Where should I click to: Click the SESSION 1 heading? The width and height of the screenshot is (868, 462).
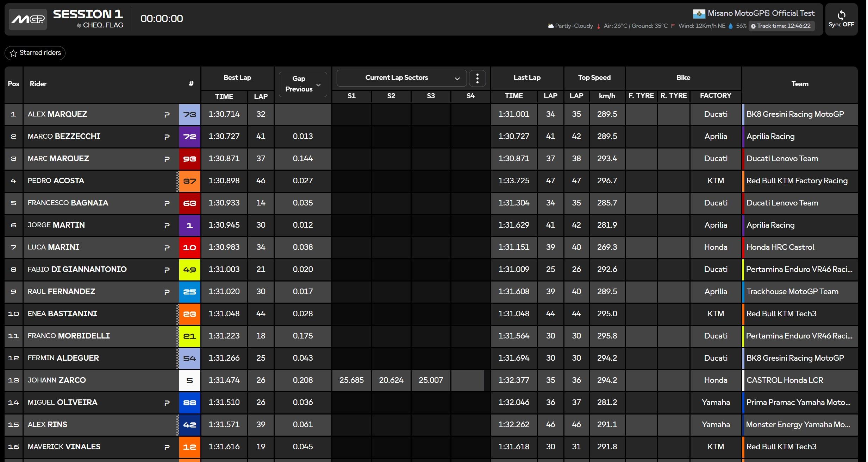(x=88, y=14)
